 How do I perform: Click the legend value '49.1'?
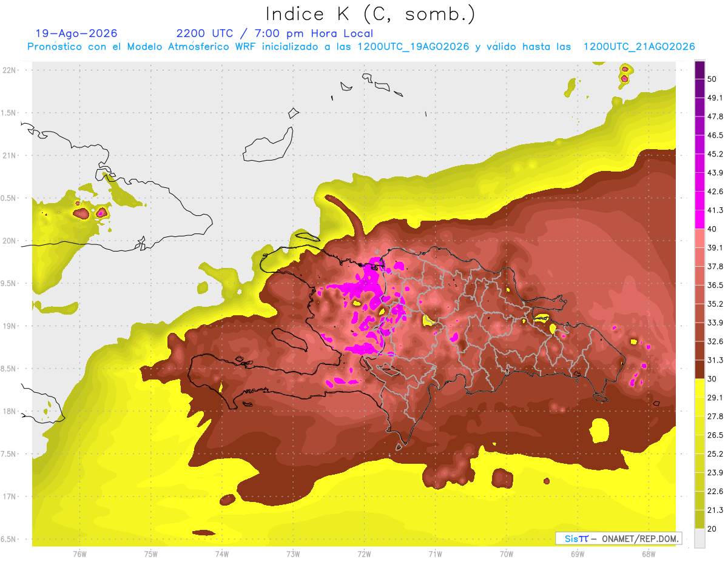coord(715,98)
